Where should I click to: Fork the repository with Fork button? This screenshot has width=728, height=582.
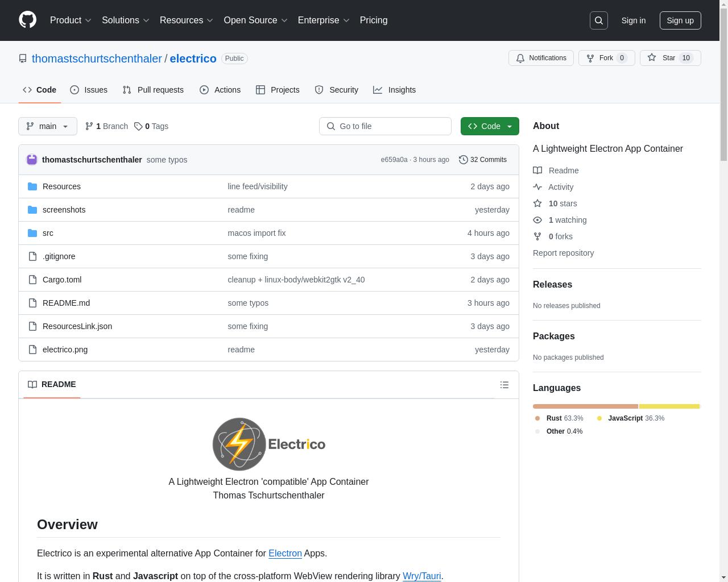(606, 58)
